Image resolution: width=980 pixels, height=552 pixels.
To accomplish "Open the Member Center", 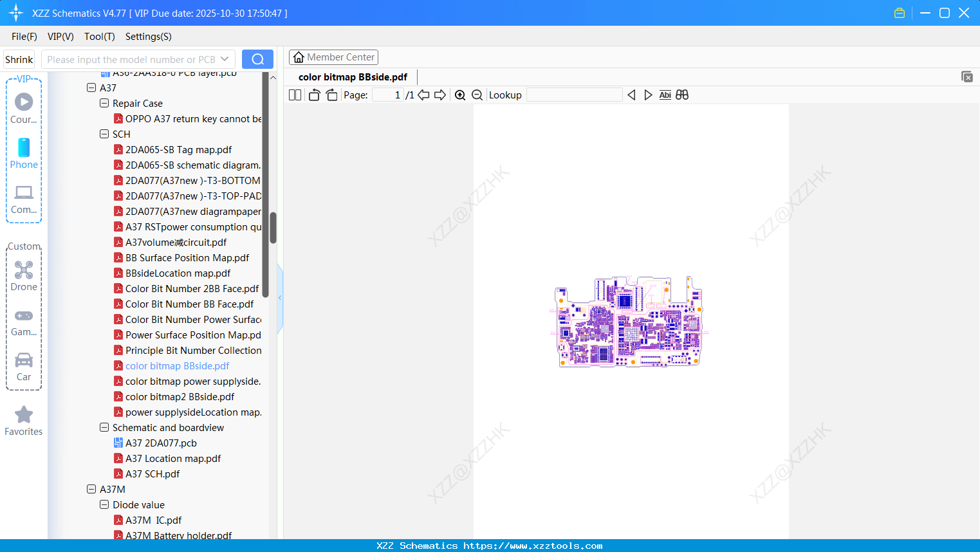I will (333, 57).
